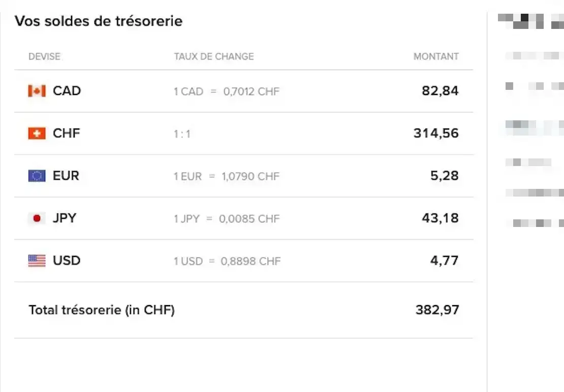This screenshot has width=564, height=392.
Task: Select the USD currency label
Action: [67, 260]
